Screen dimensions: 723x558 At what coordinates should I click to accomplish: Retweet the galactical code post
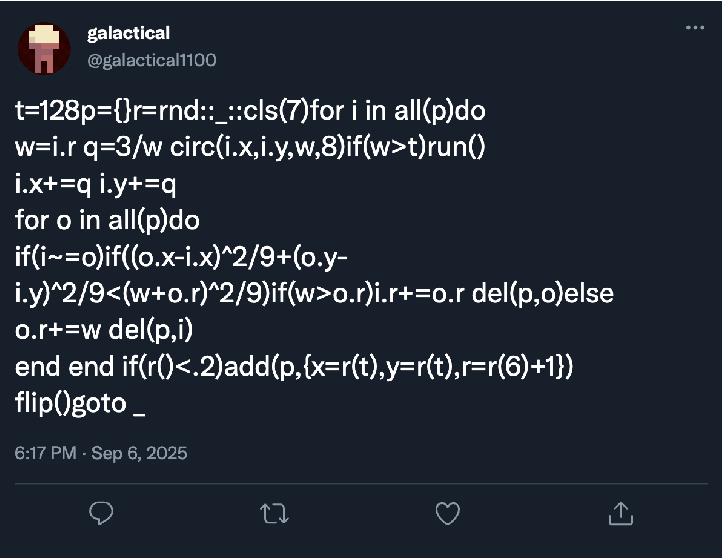click(273, 513)
